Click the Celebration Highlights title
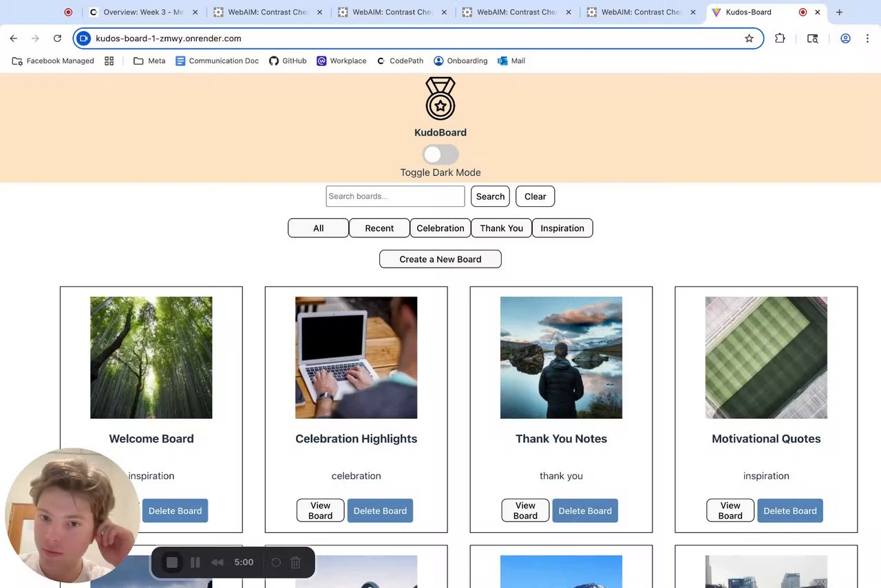881x588 pixels. pyautogui.click(x=356, y=439)
